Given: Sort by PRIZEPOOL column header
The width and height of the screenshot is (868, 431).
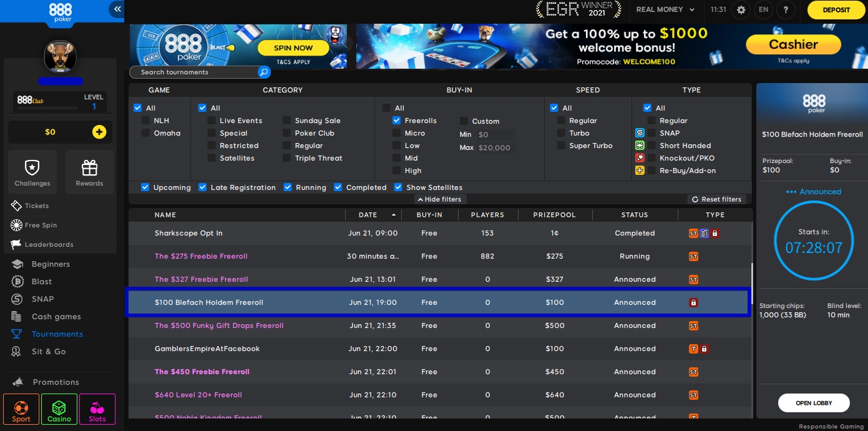Looking at the screenshot, I should coord(554,215).
